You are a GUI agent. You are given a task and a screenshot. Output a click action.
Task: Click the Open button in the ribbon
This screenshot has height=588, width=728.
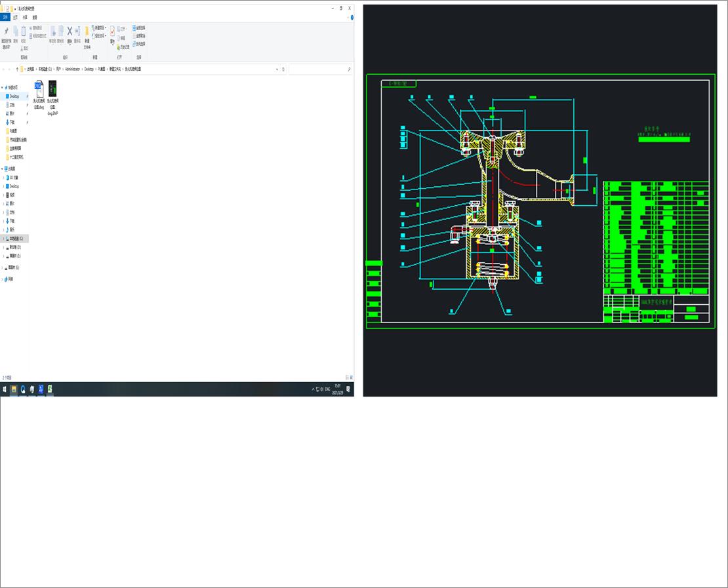[121, 29]
